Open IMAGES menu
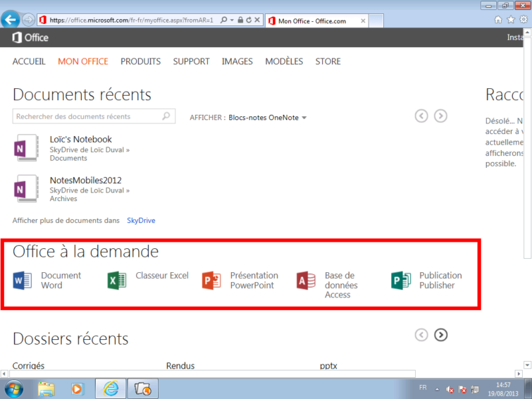 [x=237, y=61]
